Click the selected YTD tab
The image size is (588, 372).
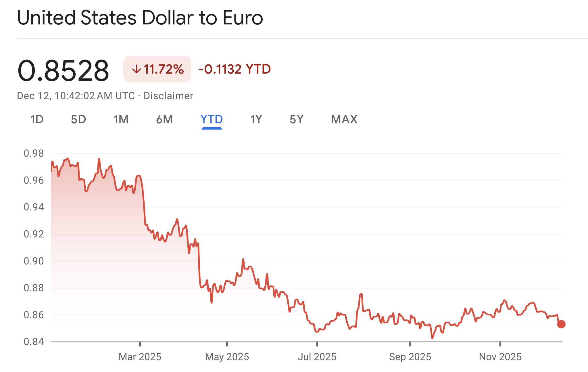tap(212, 119)
